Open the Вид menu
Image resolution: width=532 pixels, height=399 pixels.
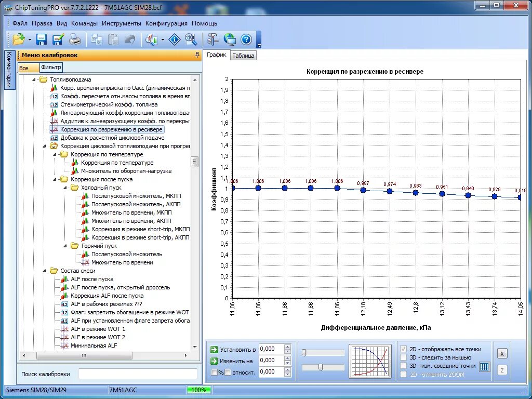point(62,23)
